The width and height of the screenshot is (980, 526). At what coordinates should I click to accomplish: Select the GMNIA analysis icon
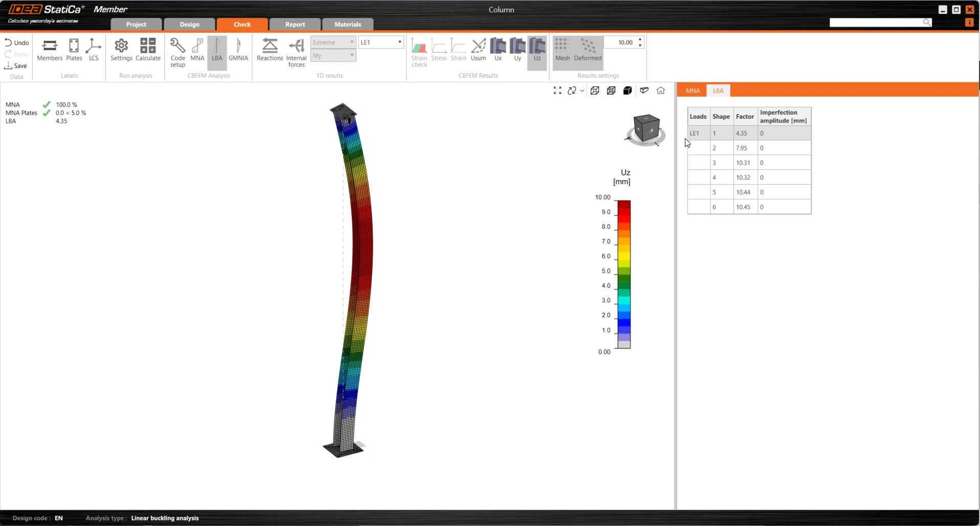point(238,50)
